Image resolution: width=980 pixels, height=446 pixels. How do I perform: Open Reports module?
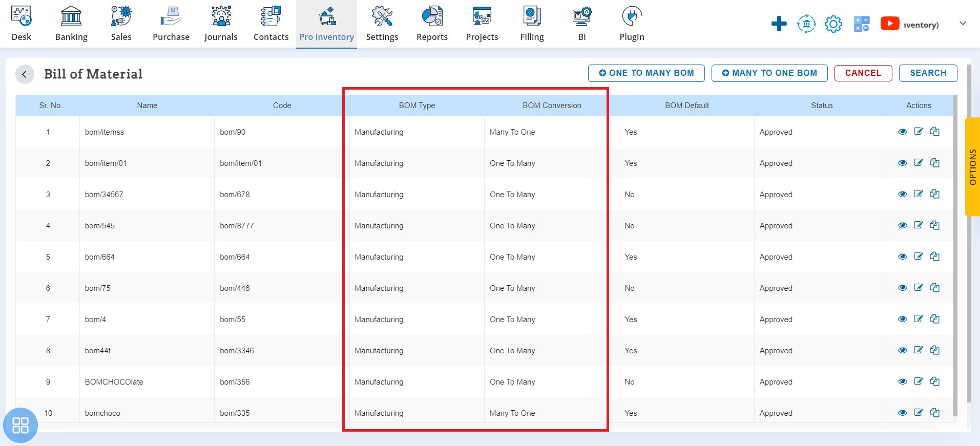coord(432,24)
